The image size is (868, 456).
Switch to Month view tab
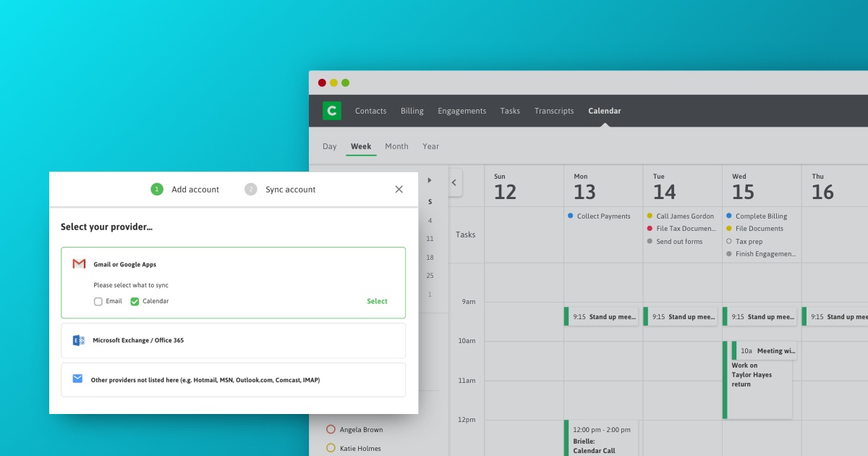[396, 146]
